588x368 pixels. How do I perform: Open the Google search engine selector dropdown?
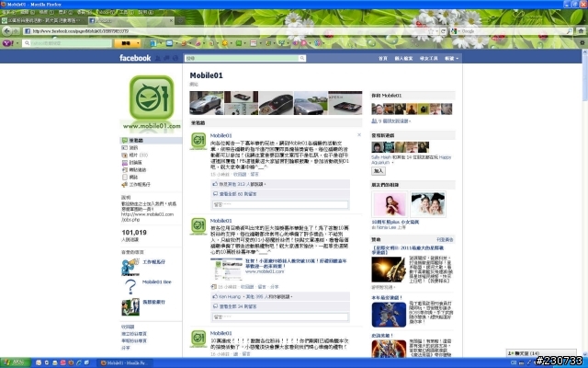click(x=459, y=31)
